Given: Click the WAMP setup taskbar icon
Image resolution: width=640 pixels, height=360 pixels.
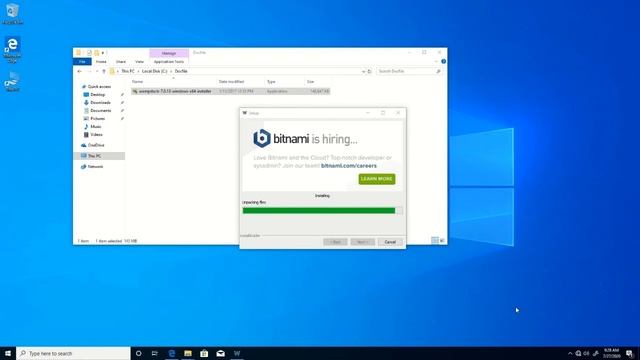Looking at the screenshot, I should 237,353.
